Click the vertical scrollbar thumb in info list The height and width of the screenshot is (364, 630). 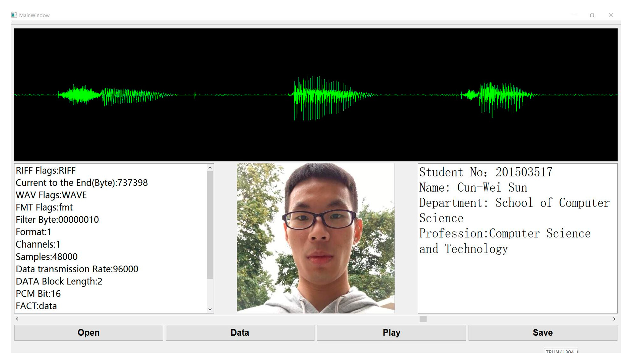click(x=210, y=225)
